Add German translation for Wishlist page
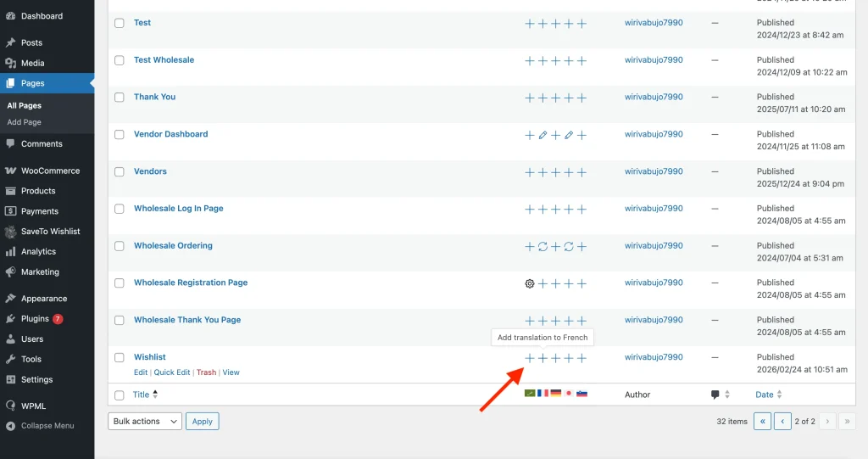 pos(556,358)
